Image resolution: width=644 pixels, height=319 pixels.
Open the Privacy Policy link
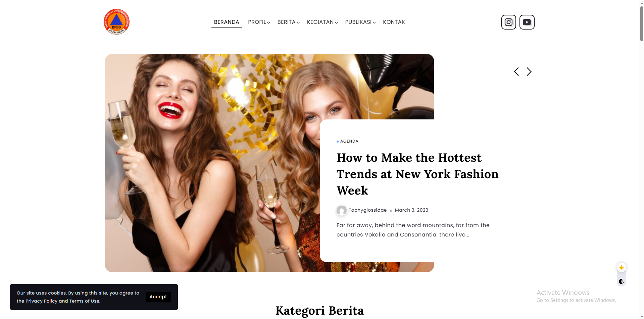click(x=42, y=301)
